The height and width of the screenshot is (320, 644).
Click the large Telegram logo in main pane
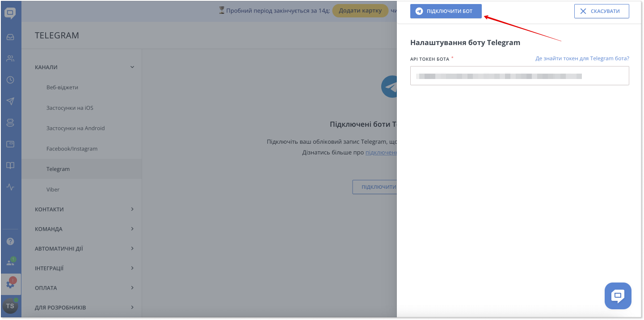pos(389,87)
